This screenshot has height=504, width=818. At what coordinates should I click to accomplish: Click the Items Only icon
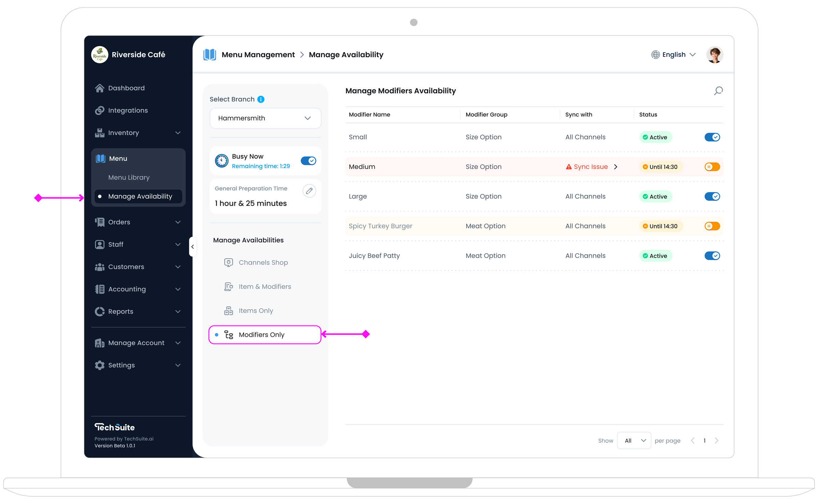(228, 310)
